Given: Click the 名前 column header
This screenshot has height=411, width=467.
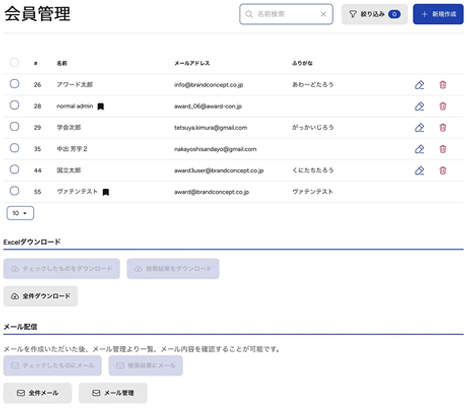Looking at the screenshot, I should (x=62, y=63).
